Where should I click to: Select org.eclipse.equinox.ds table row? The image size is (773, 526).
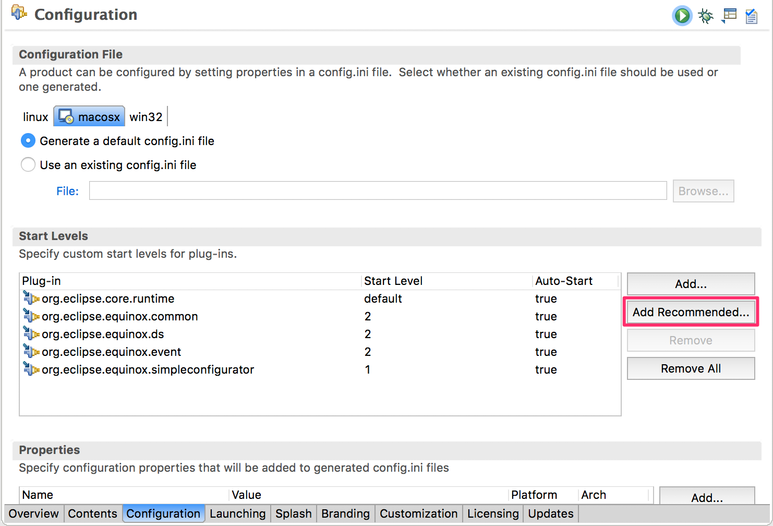[320, 334]
